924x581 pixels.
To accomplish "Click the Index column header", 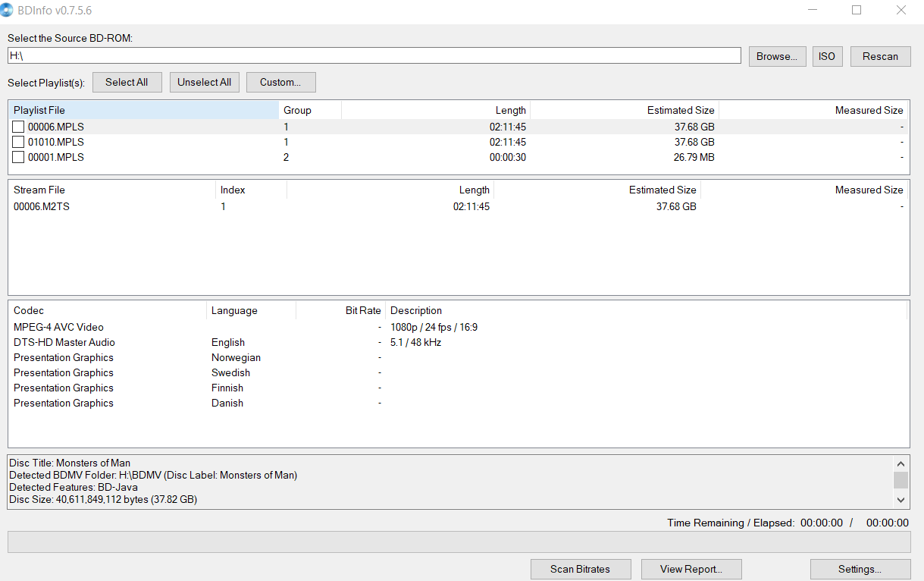I will [x=251, y=190].
